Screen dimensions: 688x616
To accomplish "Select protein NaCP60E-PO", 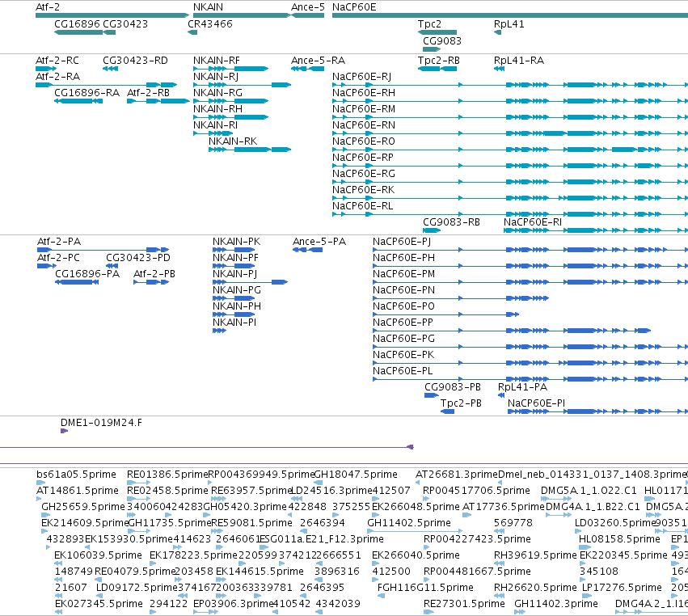I will coord(403,306).
